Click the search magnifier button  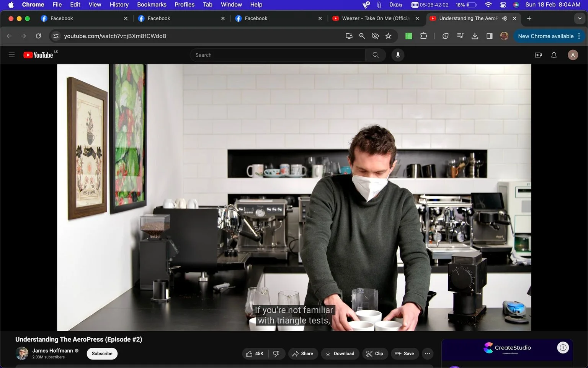pyautogui.click(x=376, y=55)
